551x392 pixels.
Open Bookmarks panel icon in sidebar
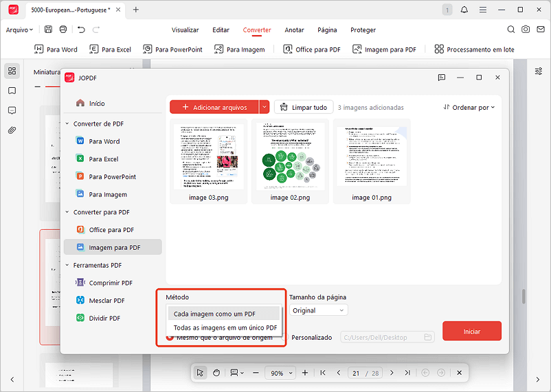point(12,91)
